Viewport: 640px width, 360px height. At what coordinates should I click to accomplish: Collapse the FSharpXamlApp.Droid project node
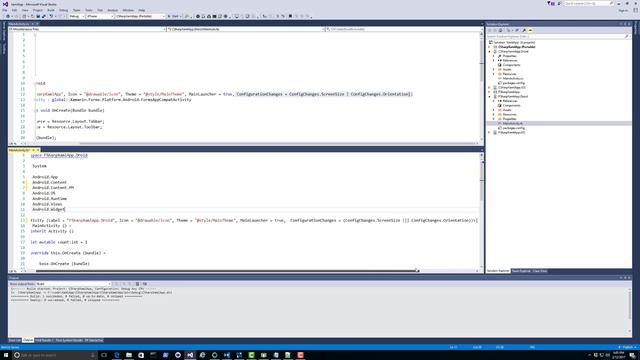[490, 96]
